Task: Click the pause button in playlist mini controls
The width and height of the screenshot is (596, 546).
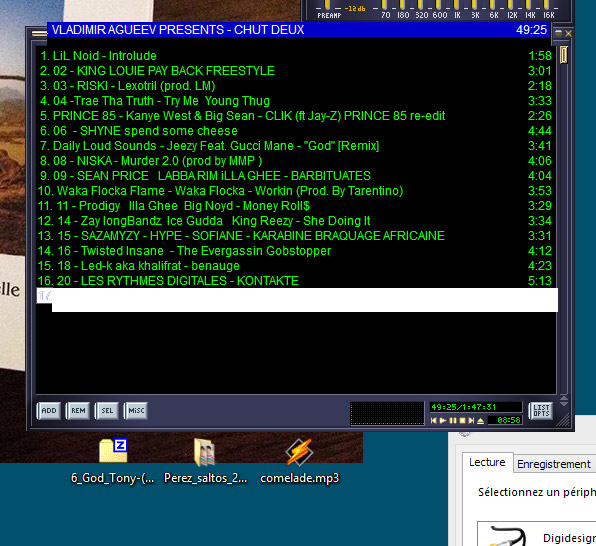Action: point(453,421)
